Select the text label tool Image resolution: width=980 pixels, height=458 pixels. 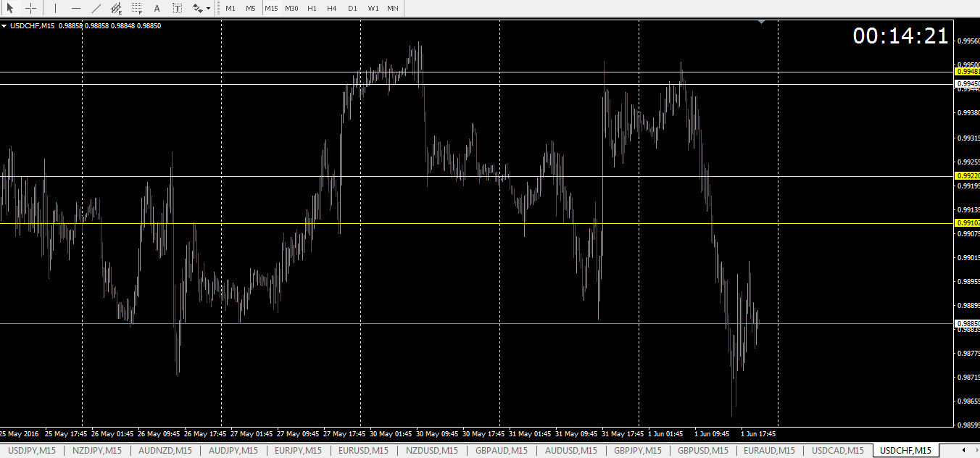click(178, 8)
